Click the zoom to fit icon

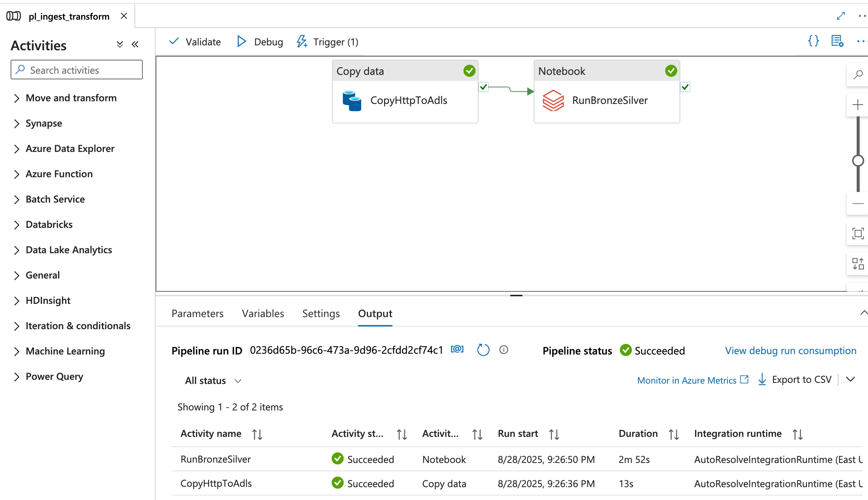pyautogui.click(x=858, y=233)
